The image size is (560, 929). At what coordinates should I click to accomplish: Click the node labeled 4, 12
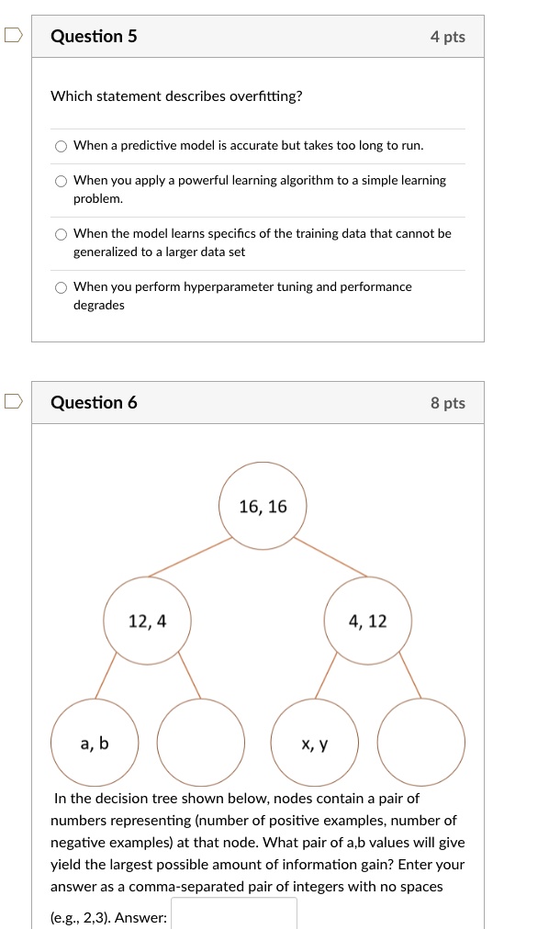click(368, 621)
